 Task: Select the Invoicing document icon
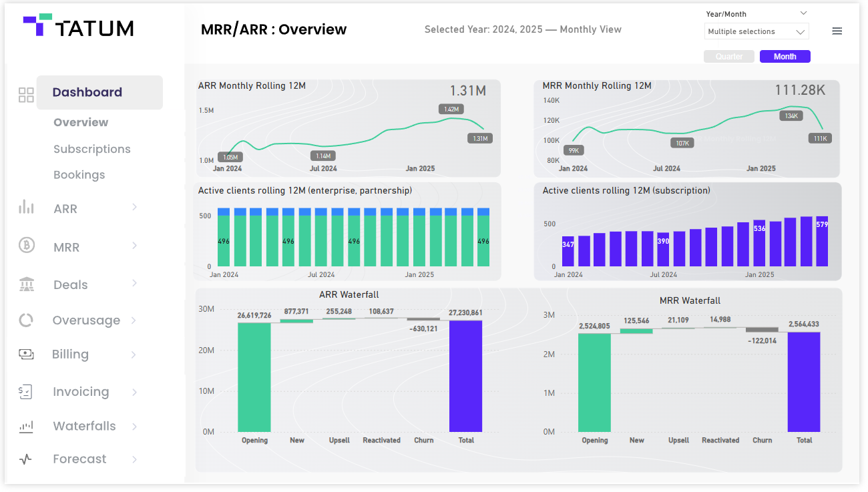pyautogui.click(x=27, y=392)
